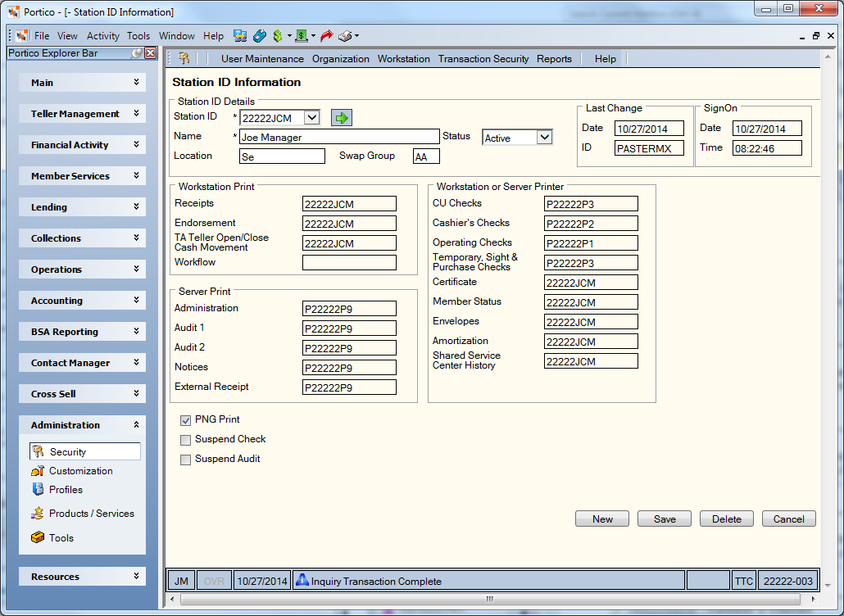Open the Station ID dropdown list
This screenshot has height=616, width=844.
311,117
